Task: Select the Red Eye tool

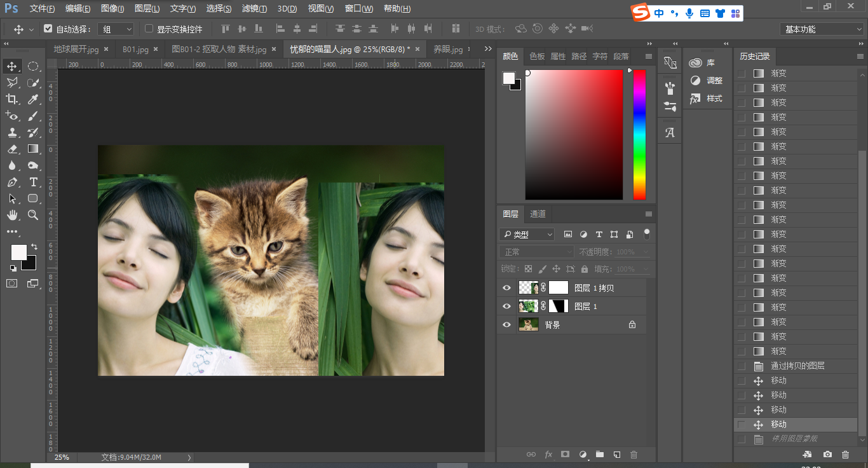Action: [x=12, y=116]
